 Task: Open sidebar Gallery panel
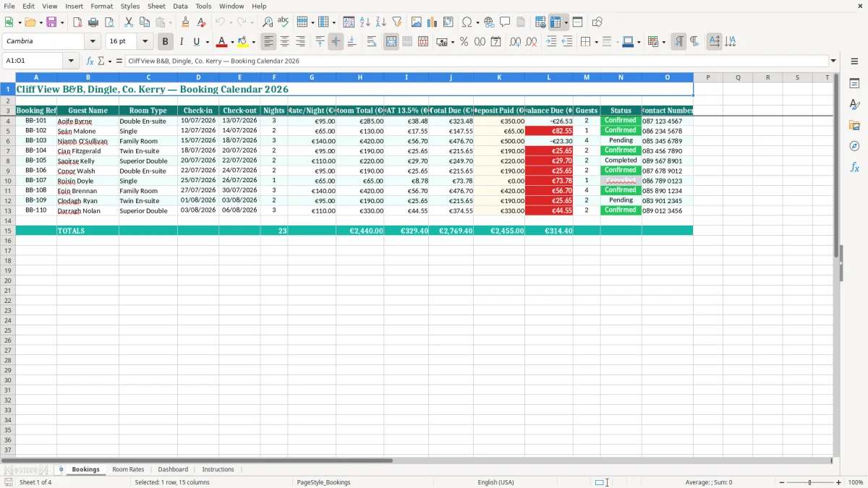click(x=854, y=125)
